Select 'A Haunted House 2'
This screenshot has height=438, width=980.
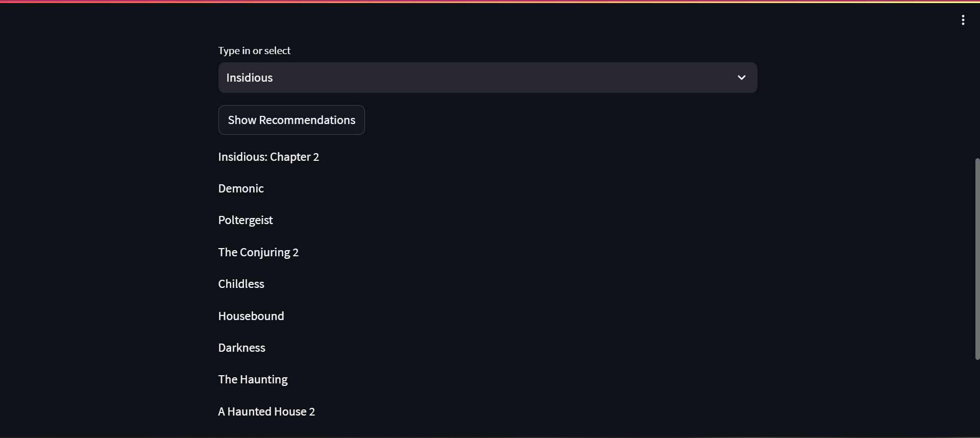[x=266, y=411]
